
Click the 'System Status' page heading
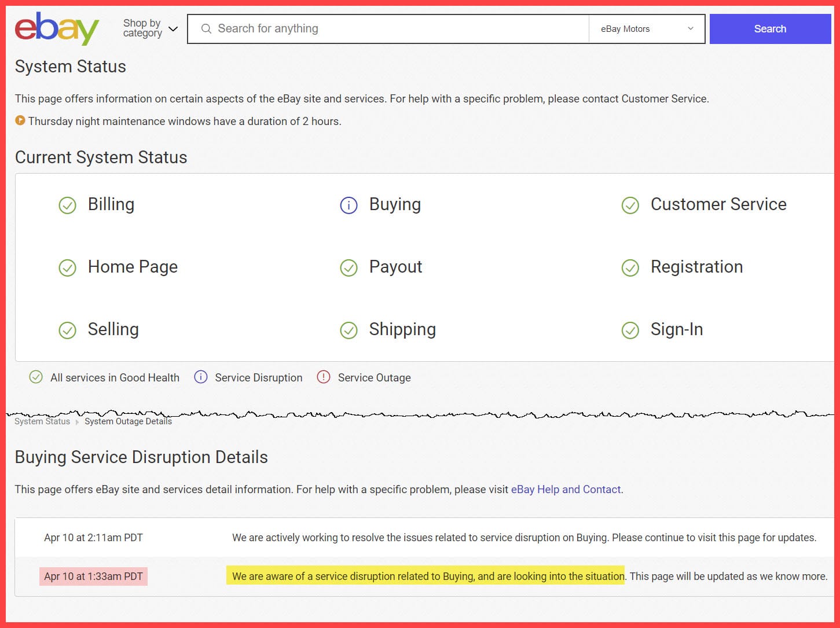[x=71, y=67]
